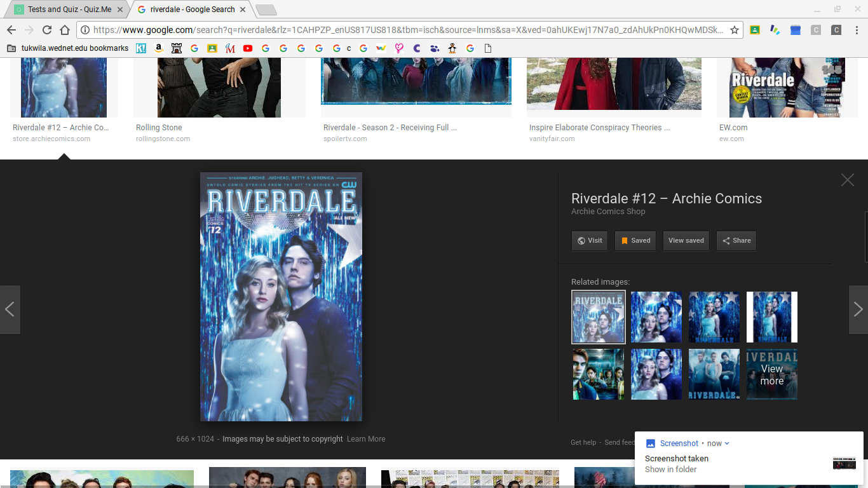Click the View more related images tile
The width and height of the screenshot is (868, 488).
click(x=772, y=374)
